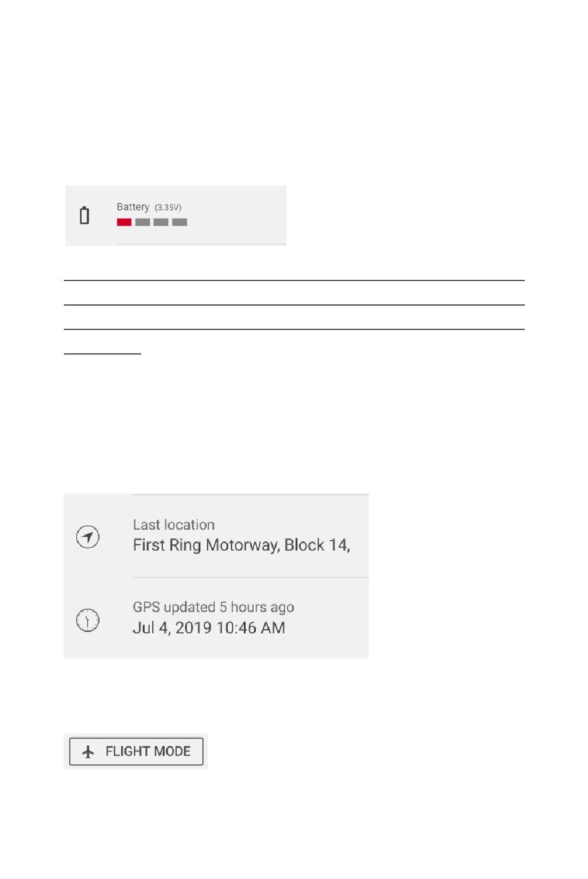Click the "GPS updated" label words
The height and width of the screenshot is (879, 588).
pos(174,607)
